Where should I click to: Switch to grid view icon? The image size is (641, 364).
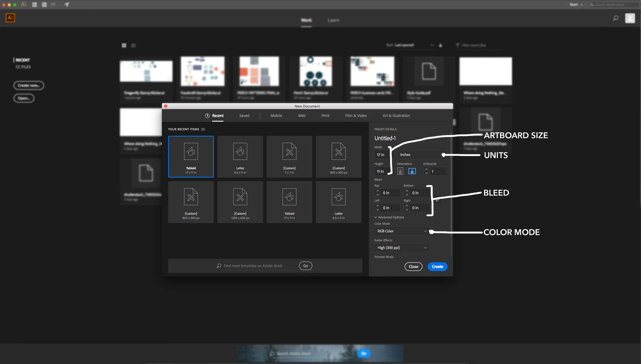click(x=124, y=45)
